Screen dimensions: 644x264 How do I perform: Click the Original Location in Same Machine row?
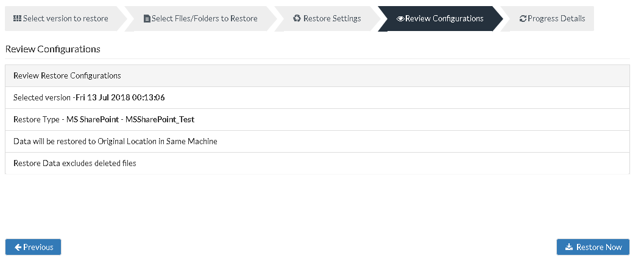tap(317, 141)
